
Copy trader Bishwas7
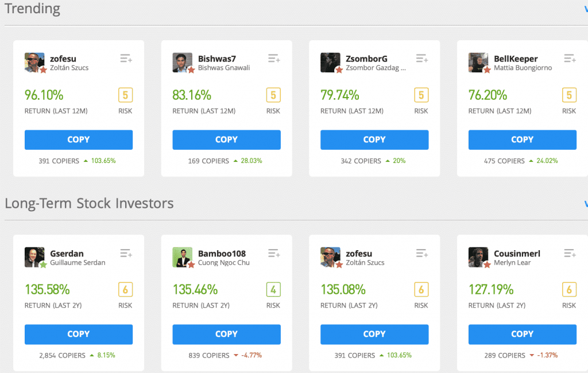(226, 139)
